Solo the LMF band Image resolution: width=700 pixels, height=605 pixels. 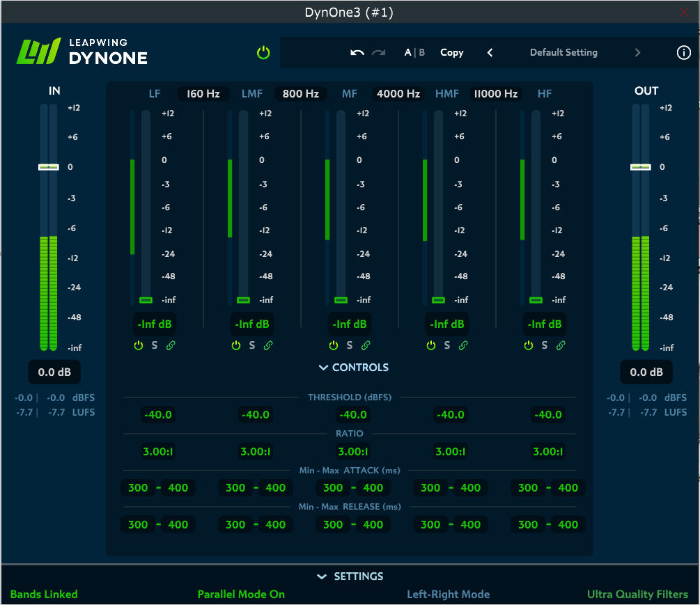point(251,345)
